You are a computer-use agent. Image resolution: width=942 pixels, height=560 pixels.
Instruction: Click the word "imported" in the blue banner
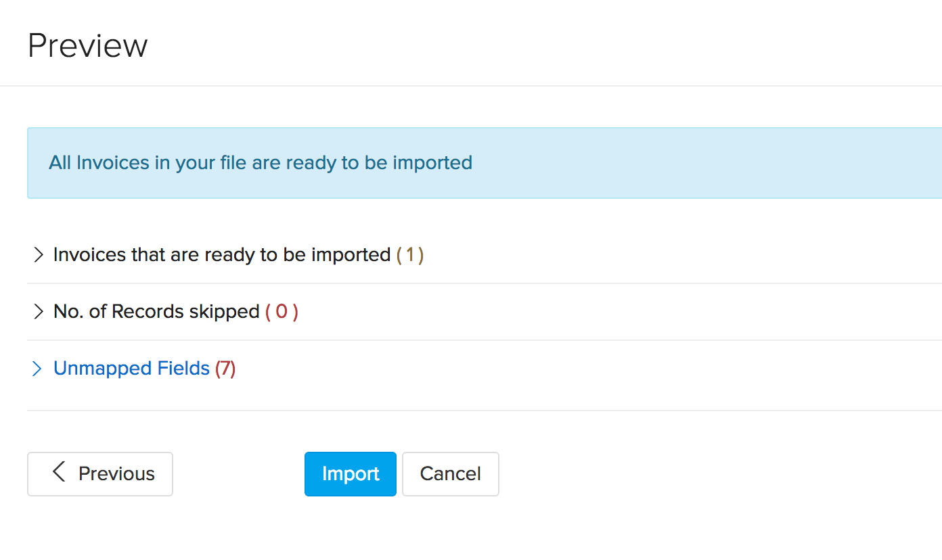point(432,163)
